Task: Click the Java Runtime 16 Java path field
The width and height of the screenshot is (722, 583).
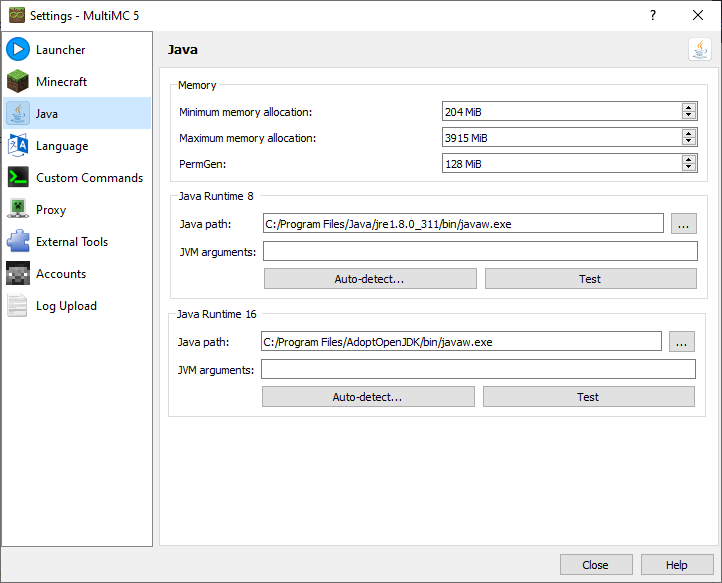Action: click(x=461, y=342)
